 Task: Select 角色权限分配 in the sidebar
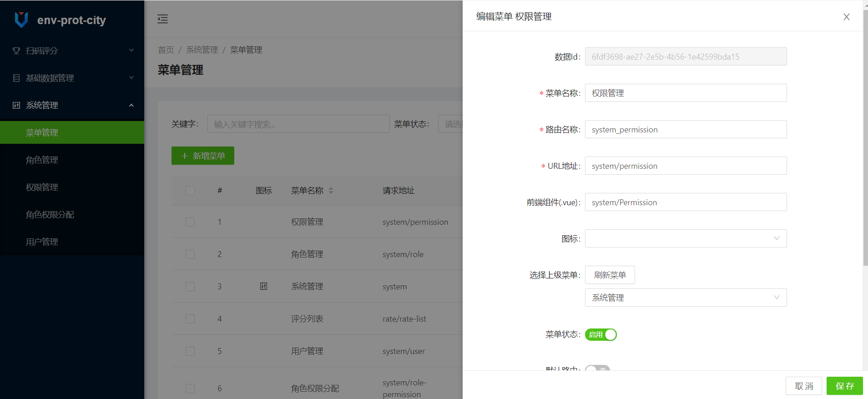click(72, 214)
